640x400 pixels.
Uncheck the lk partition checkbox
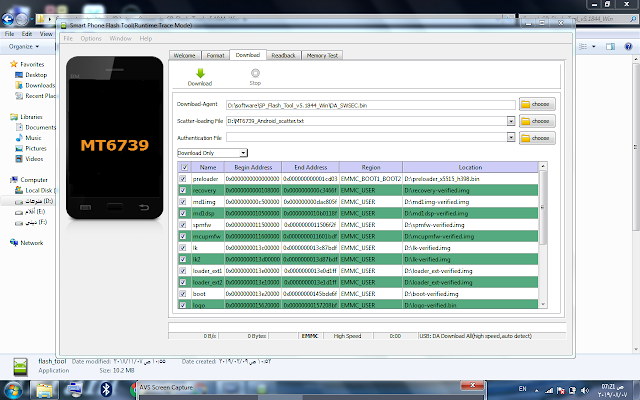pyautogui.click(x=183, y=248)
